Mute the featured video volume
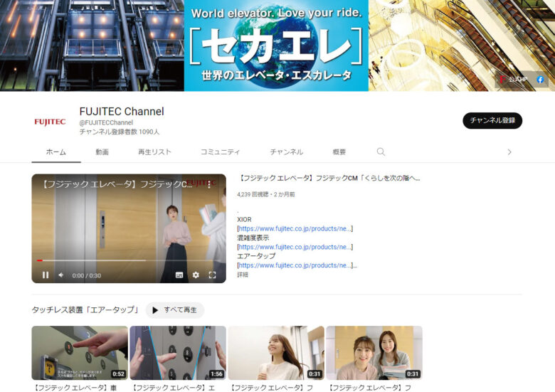This screenshot has height=392, width=555. tap(61, 275)
